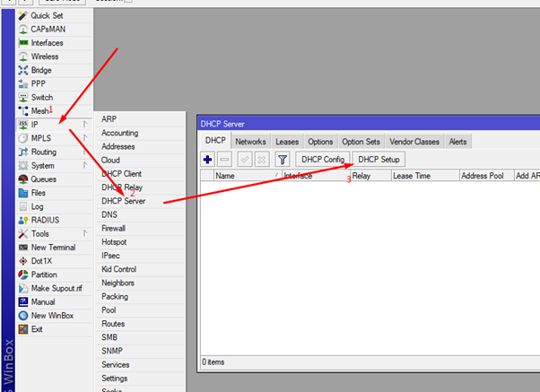Click the Wireless antenna icon
This screenshot has width=540, height=392.
(x=23, y=57)
